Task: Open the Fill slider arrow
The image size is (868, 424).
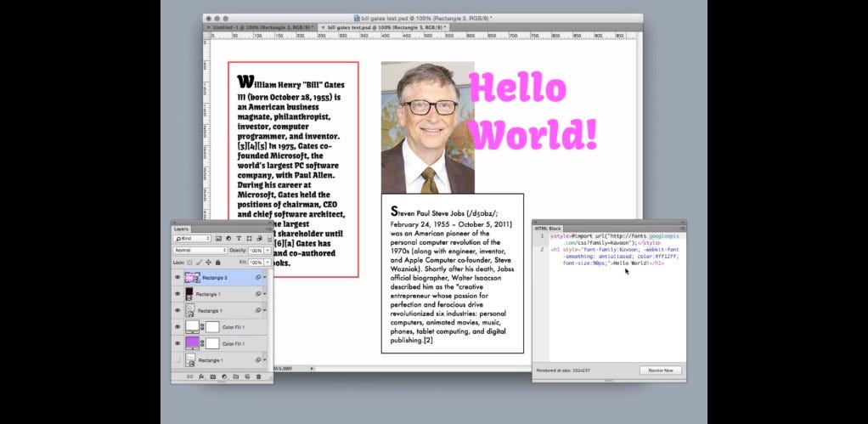Action: click(268, 263)
